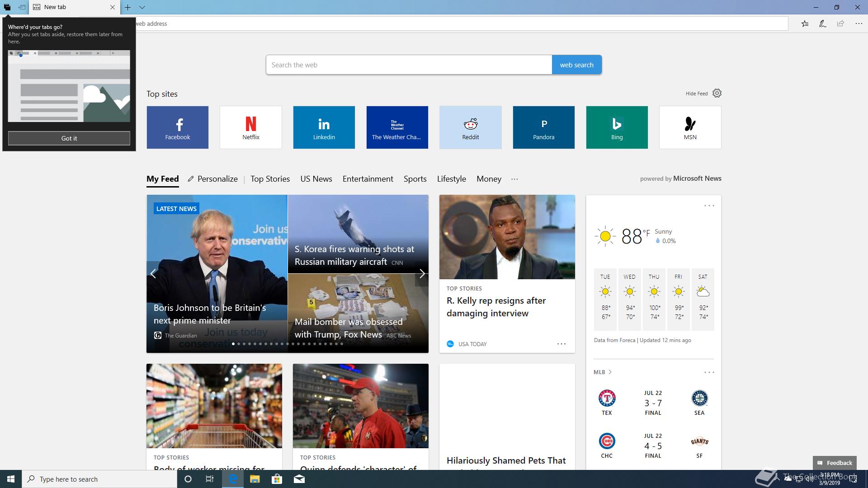Click the web search button
Image resolution: width=868 pixels, height=488 pixels.
576,65
